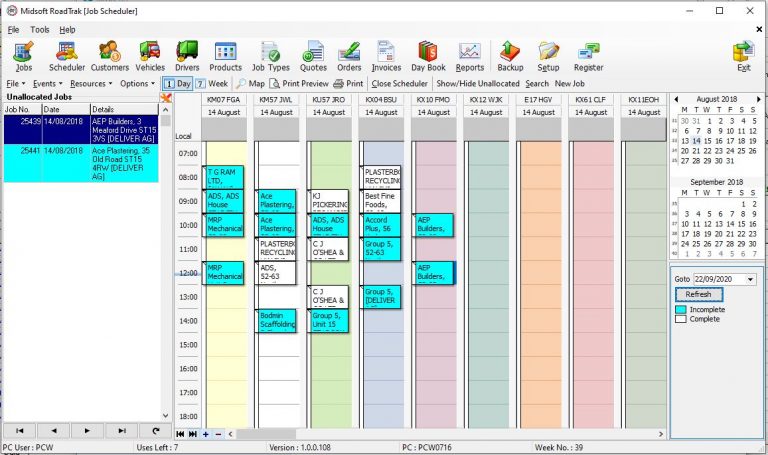Go to next month in calendar
This screenshot has width=768, height=455.
[x=759, y=99]
